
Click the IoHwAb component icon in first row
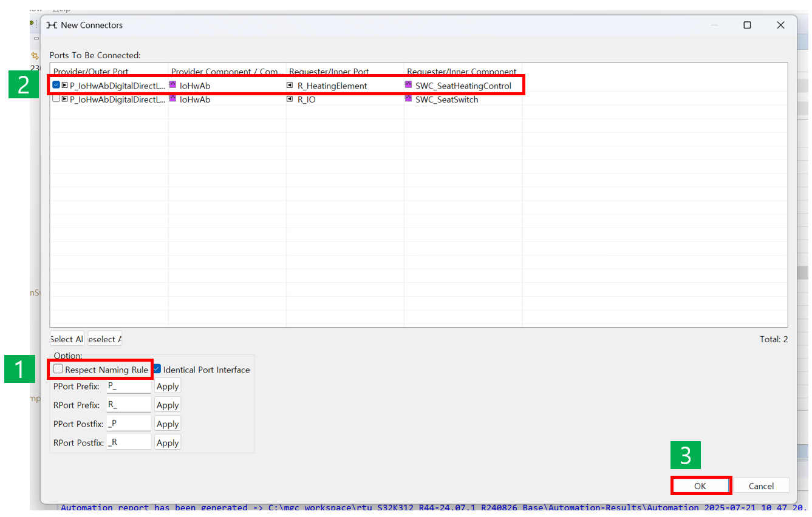click(173, 85)
